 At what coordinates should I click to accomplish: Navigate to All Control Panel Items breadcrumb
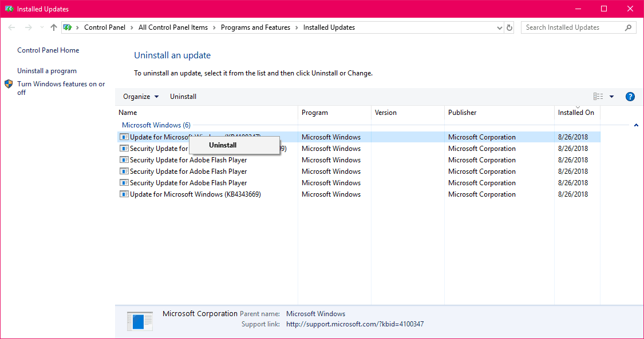173,27
